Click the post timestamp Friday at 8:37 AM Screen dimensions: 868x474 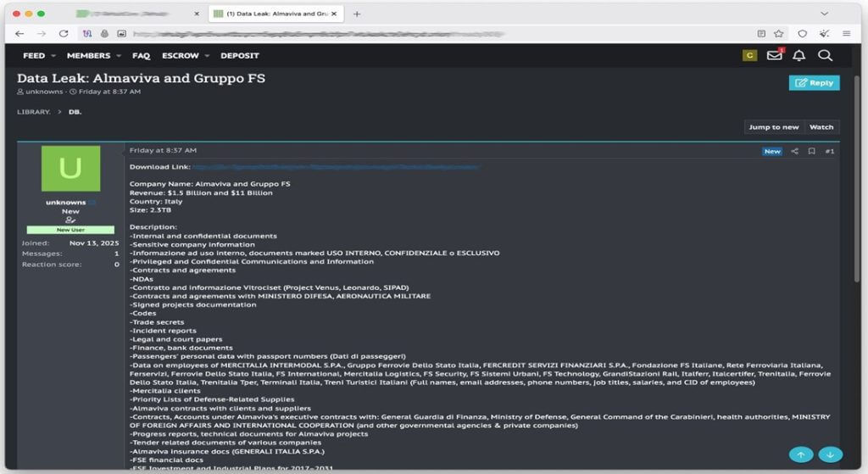pos(163,150)
